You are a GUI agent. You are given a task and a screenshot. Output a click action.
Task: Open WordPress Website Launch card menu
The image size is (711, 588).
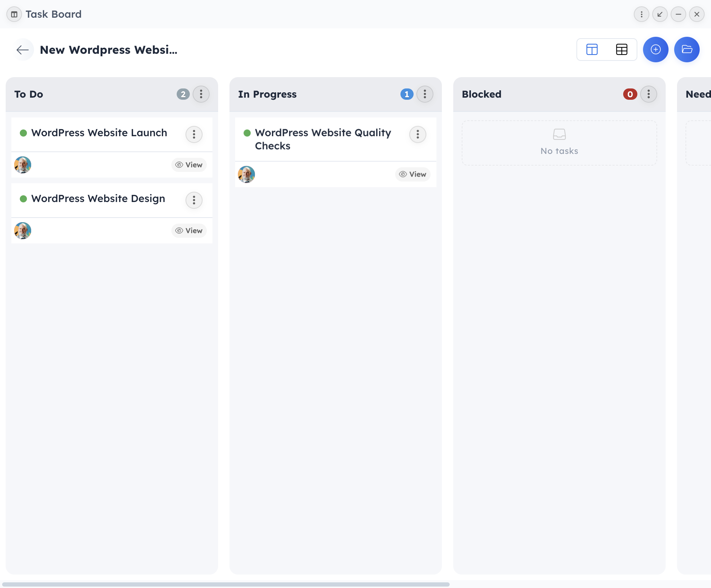click(x=194, y=134)
